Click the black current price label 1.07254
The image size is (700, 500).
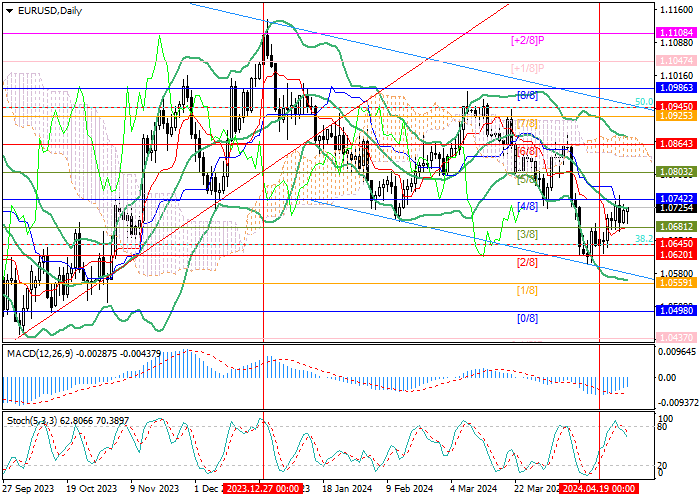tap(677, 208)
